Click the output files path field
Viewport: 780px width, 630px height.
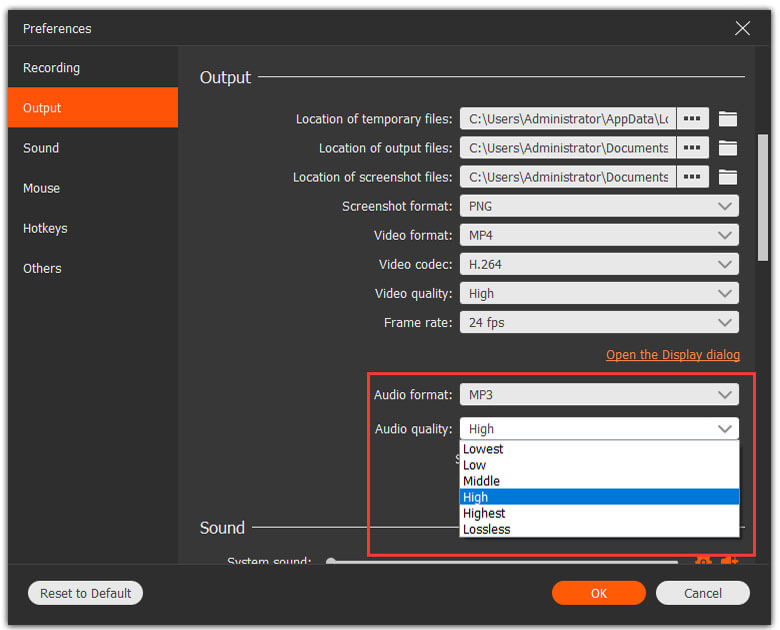pyautogui.click(x=568, y=148)
